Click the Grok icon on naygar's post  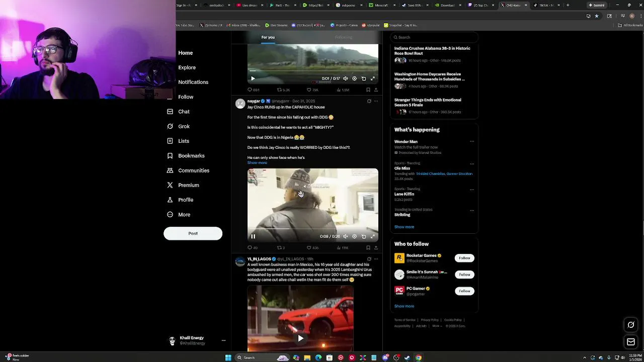[x=369, y=101]
